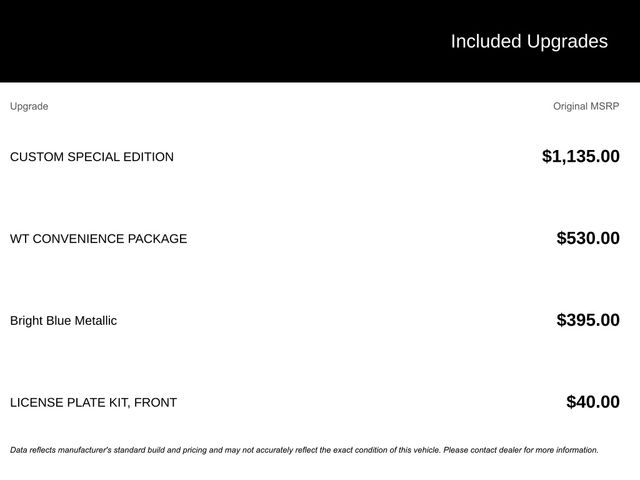Click the $1,135.00 price

[x=580, y=156]
